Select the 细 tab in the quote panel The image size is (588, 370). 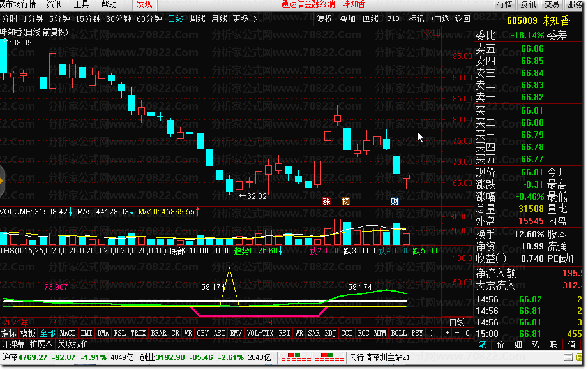coord(518,344)
